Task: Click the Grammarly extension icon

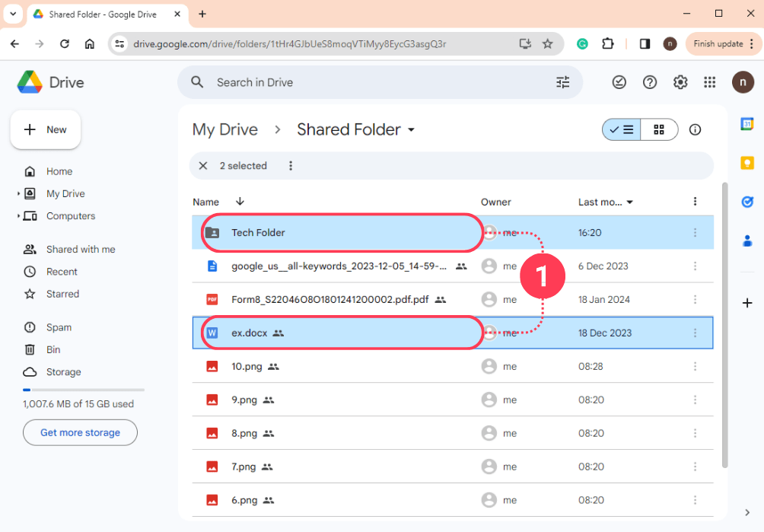Action: pos(582,43)
